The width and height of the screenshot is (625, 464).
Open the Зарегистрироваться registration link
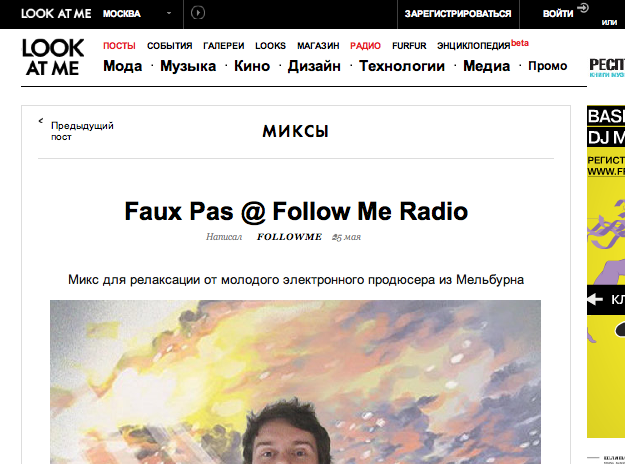458,14
